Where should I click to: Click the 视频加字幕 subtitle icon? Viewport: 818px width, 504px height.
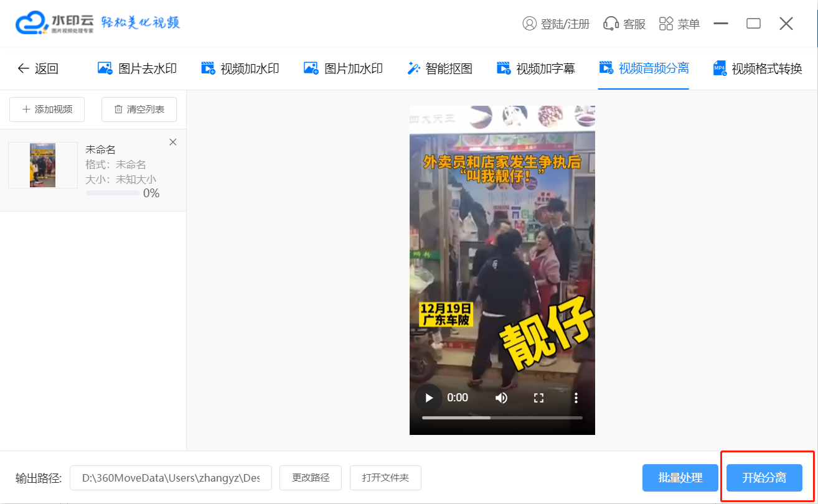pos(504,68)
